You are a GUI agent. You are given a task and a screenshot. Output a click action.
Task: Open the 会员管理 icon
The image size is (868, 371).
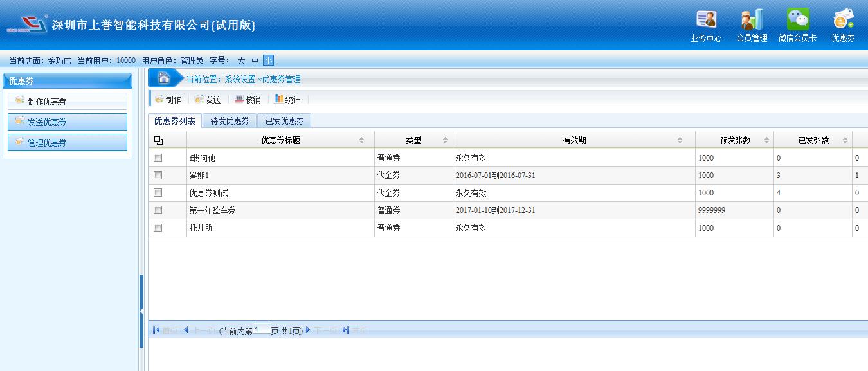(x=752, y=21)
